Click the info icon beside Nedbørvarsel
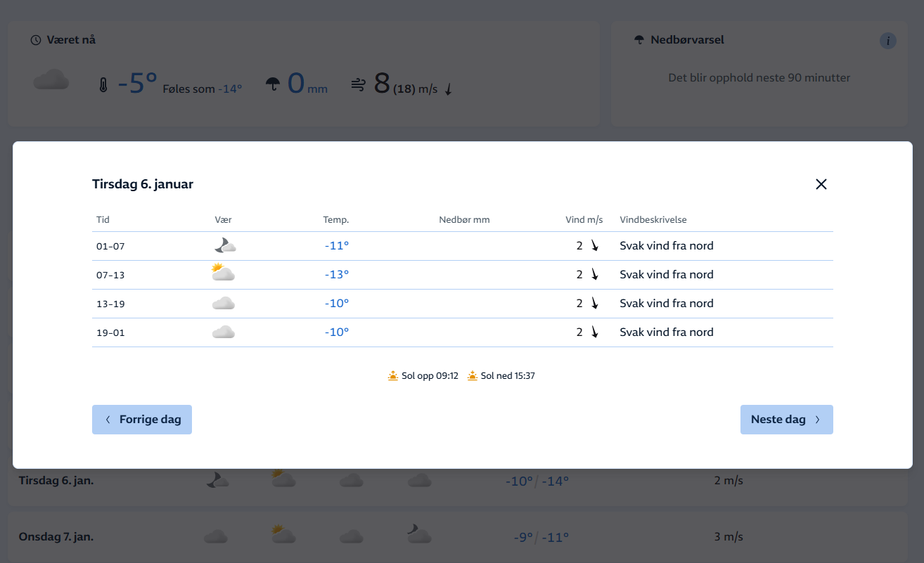 (x=887, y=41)
